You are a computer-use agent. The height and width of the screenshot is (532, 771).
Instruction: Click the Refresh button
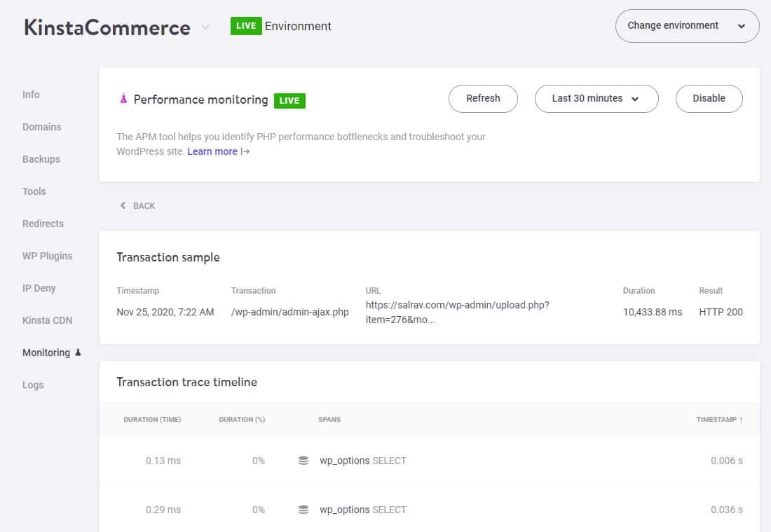[x=483, y=99]
